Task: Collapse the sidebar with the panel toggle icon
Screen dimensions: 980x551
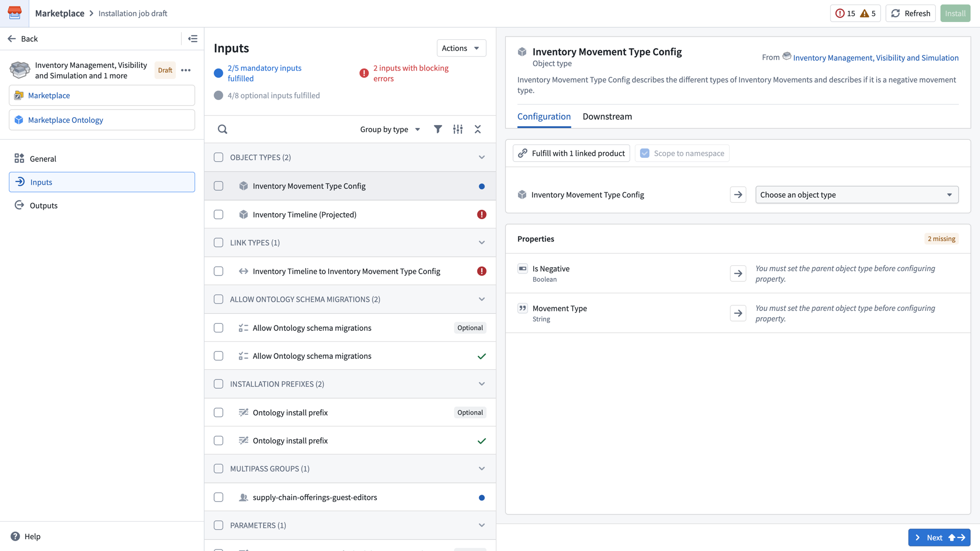Action: 193,39
